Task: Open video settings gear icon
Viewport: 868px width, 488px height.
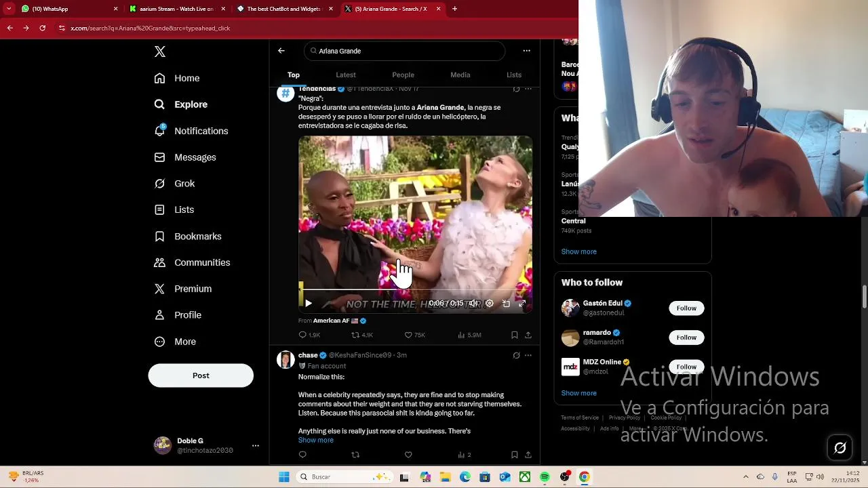Action: click(490, 304)
